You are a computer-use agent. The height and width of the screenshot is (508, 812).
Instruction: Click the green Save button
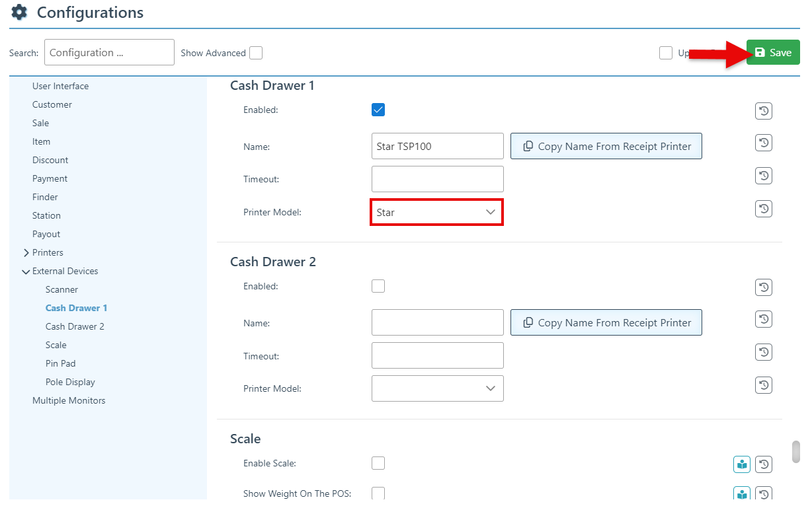[773, 53]
